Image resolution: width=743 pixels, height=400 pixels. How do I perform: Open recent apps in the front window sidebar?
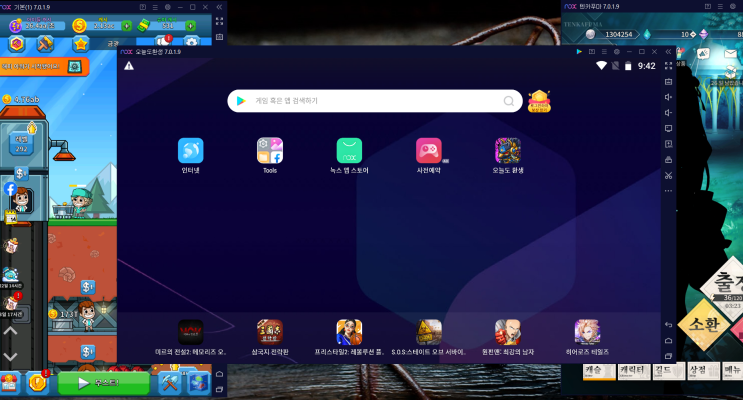click(669, 356)
